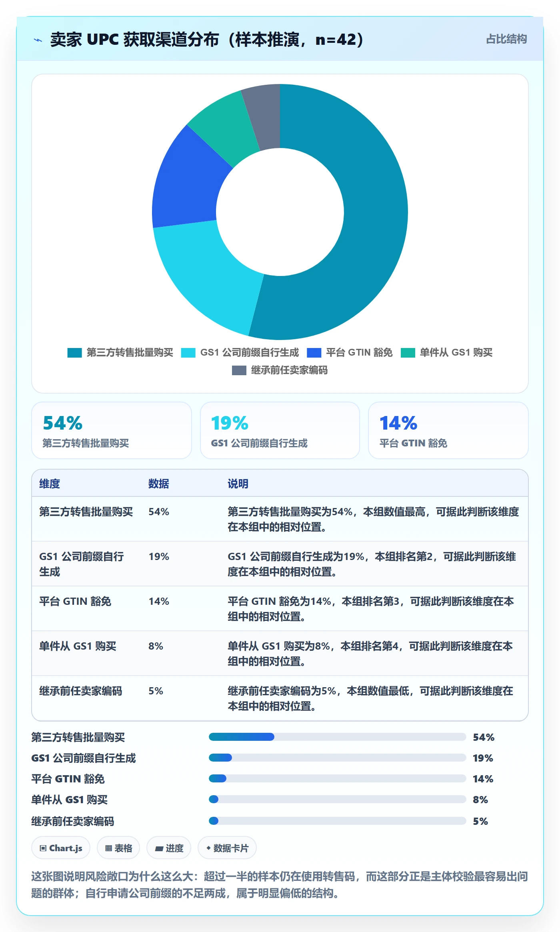Toggle GS1 公司前缀自行生成 legend swatch
560x932 pixels.
point(188,352)
